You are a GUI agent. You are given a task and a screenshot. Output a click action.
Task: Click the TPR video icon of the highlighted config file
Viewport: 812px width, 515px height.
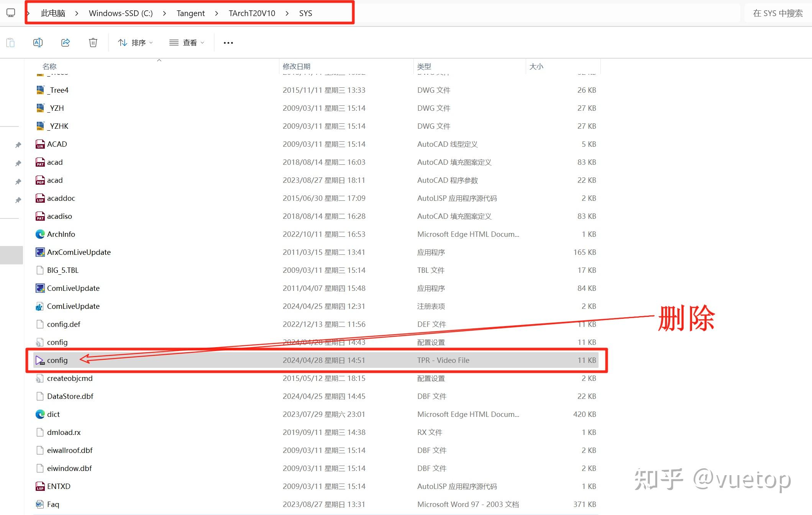pyautogui.click(x=39, y=360)
